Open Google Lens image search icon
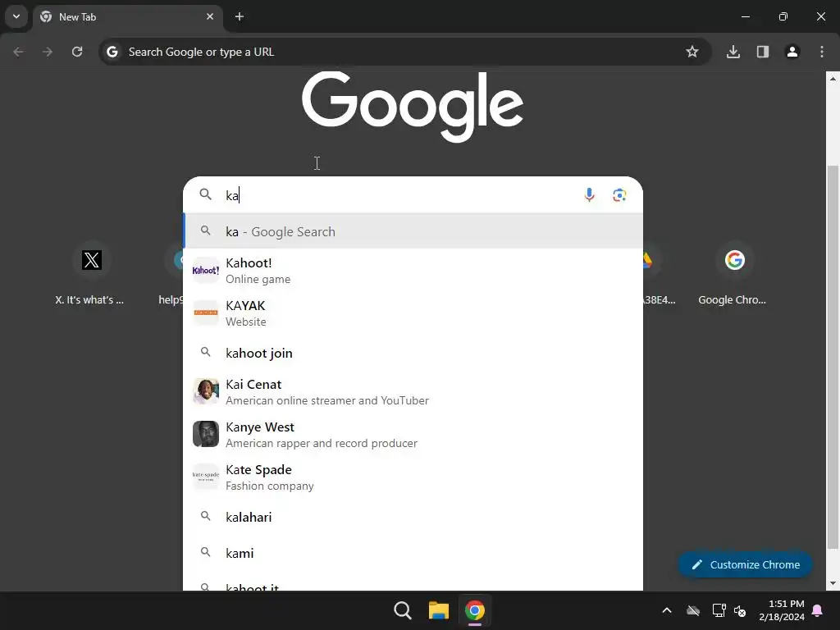The height and width of the screenshot is (630, 840). (x=619, y=195)
